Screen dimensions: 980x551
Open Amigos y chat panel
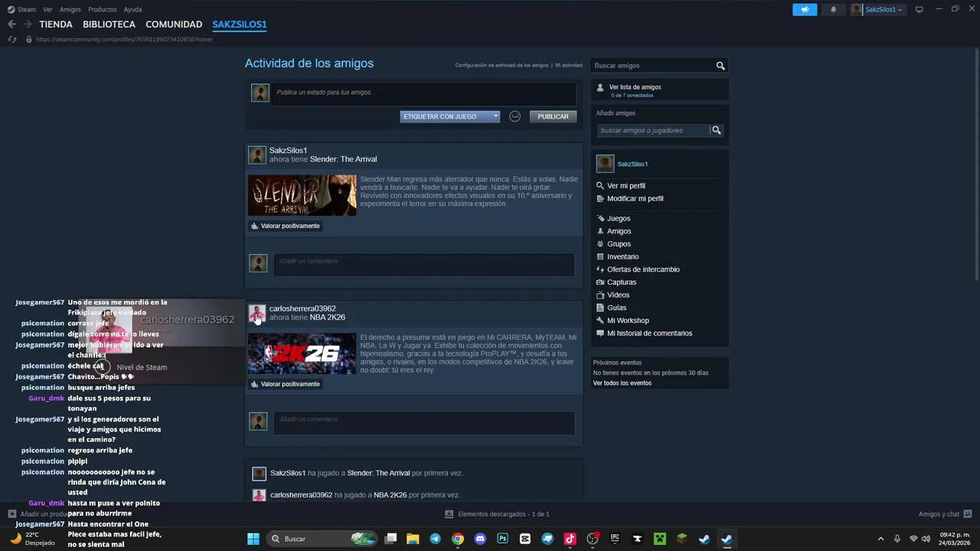(x=945, y=514)
